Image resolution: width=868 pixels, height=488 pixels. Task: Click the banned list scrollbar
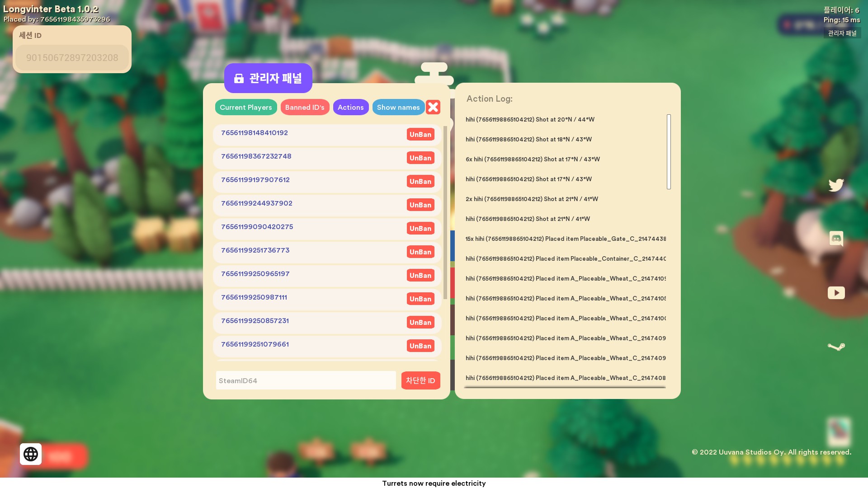445,212
